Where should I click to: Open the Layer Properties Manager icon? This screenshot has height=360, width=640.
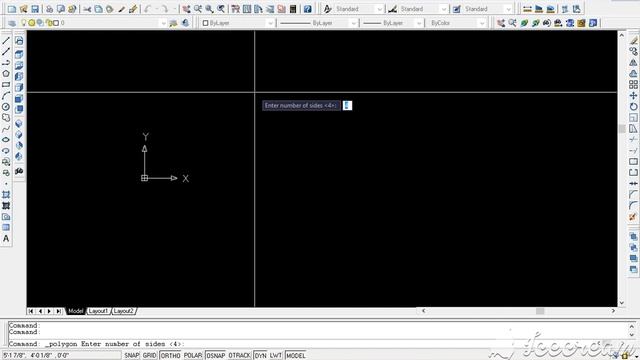click(12, 23)
